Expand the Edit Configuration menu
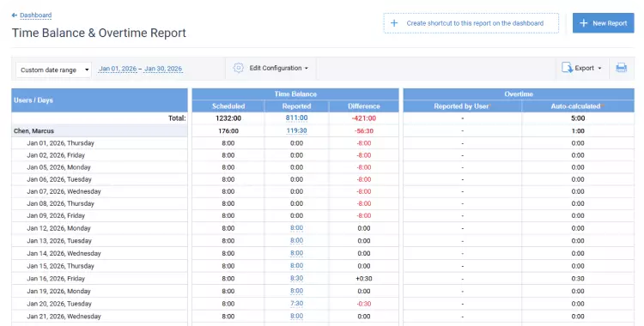This screenshot has height=326, width=644. click(278, 68)
